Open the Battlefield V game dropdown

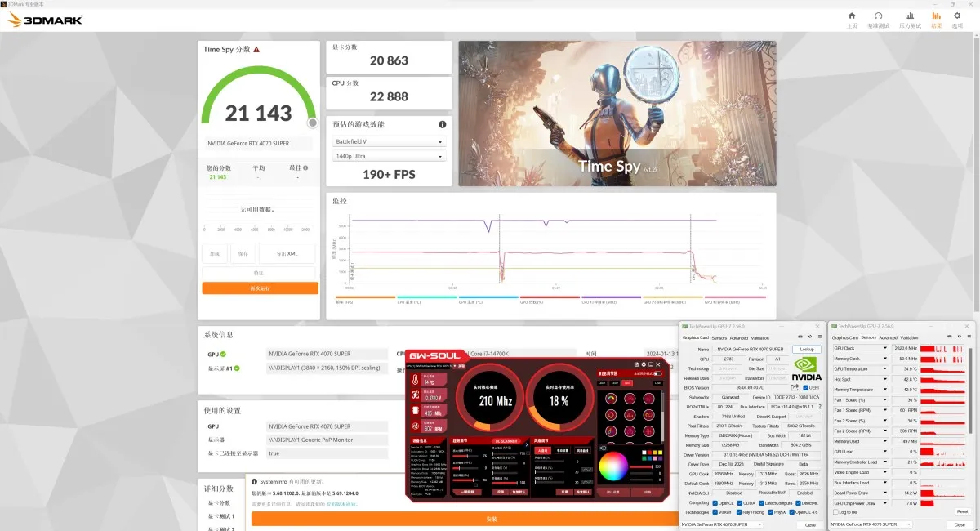click(x=389, y=141)
